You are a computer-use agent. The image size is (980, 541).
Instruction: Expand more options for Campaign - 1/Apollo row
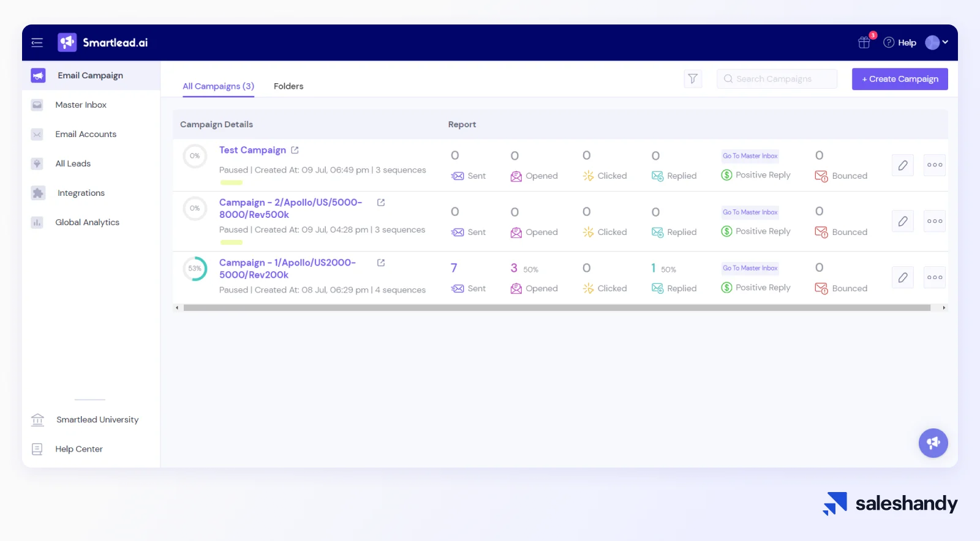934,278
